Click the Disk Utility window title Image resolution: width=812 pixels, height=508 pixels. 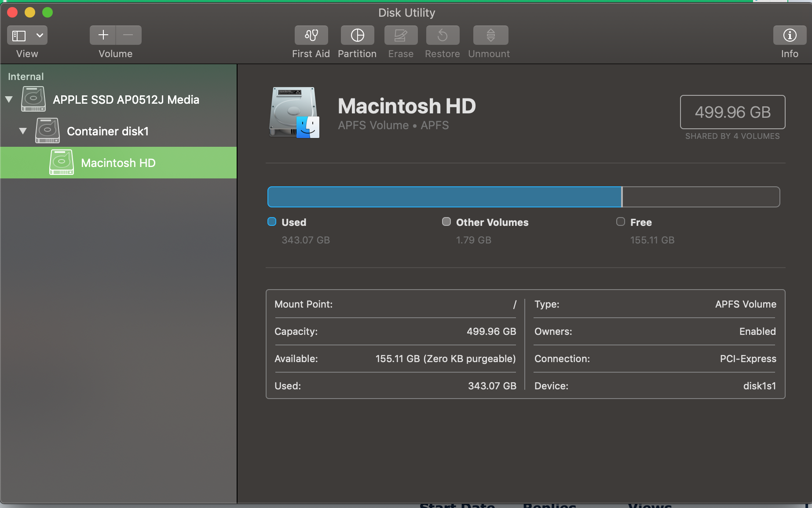tap(407, 13)
